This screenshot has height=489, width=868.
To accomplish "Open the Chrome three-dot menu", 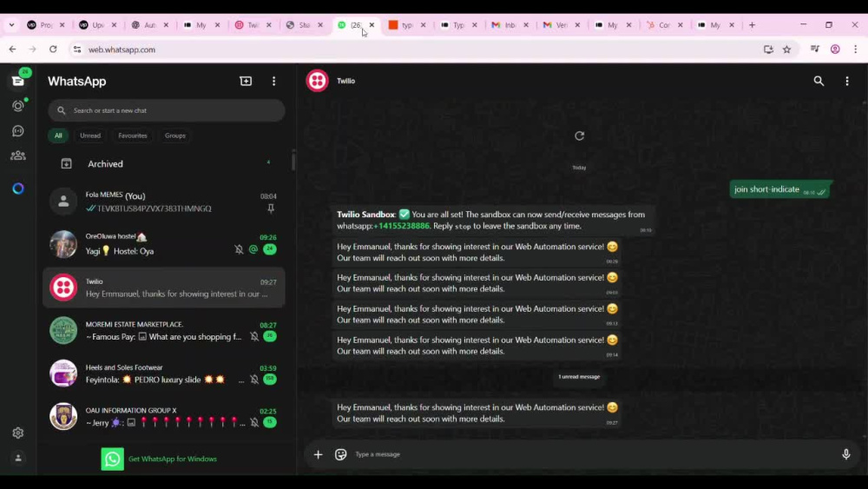I will tap(855, 50).
